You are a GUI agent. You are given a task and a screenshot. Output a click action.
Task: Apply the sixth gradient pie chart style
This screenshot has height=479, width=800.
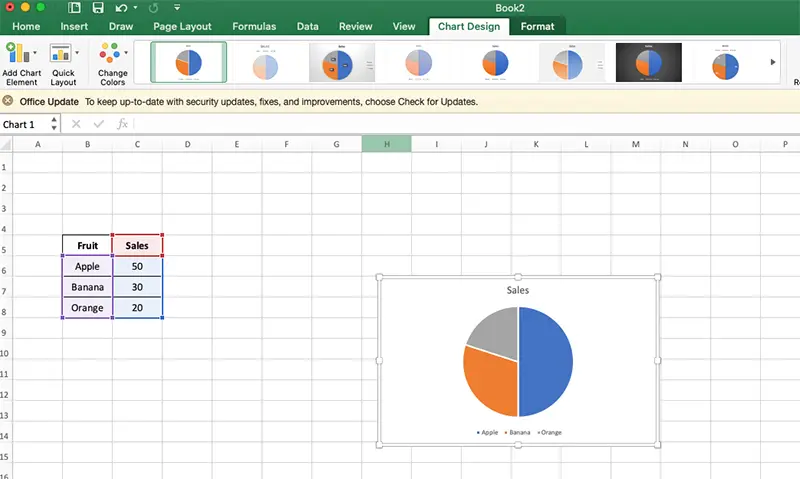coord(572,62)
